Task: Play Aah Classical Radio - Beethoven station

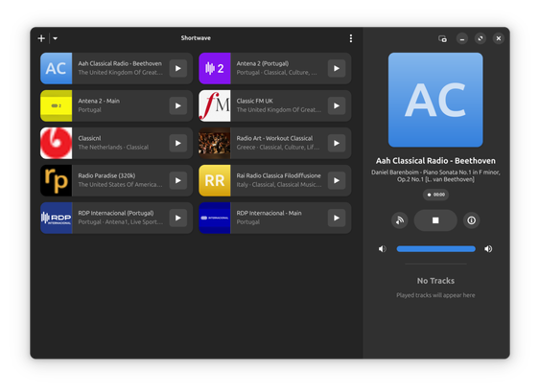Action: [178, 68]
